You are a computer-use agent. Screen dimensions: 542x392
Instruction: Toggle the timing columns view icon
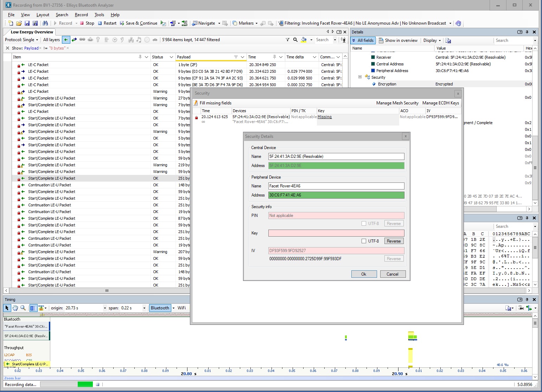click(33, 308)
